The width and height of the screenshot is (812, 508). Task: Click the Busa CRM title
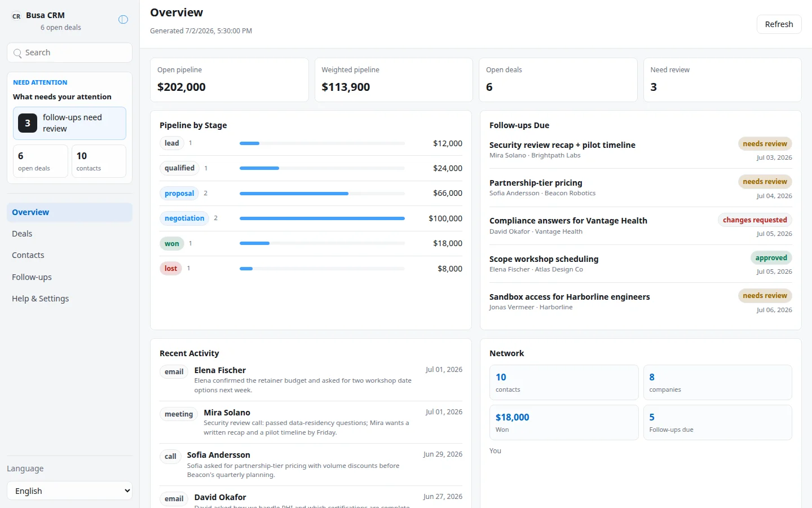click(45, 15)
